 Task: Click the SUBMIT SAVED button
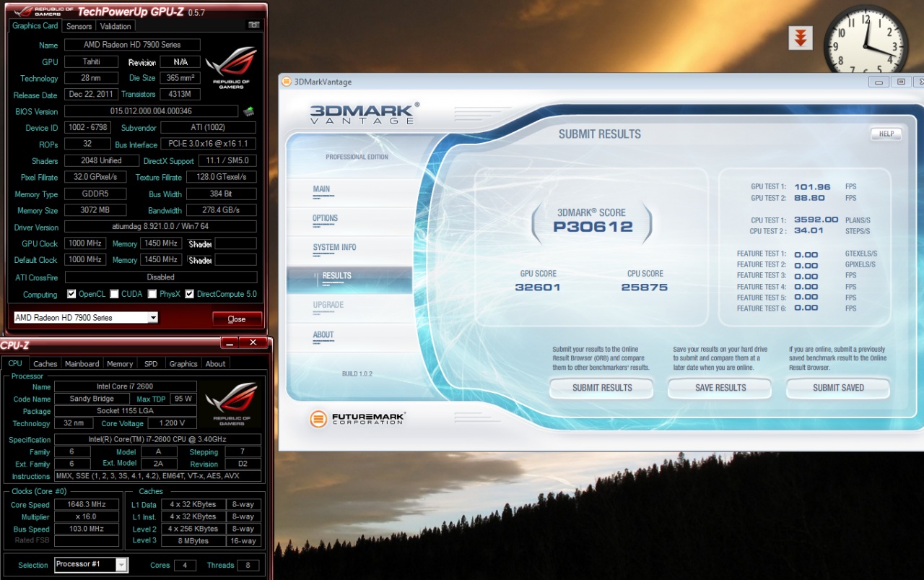(838, 388)
